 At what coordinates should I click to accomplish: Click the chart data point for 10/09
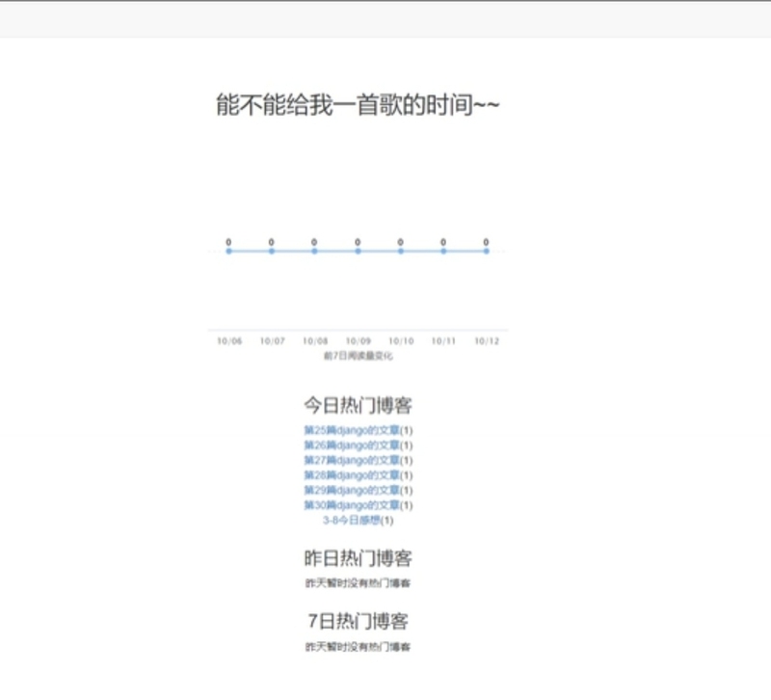click(x=358, y=252)
